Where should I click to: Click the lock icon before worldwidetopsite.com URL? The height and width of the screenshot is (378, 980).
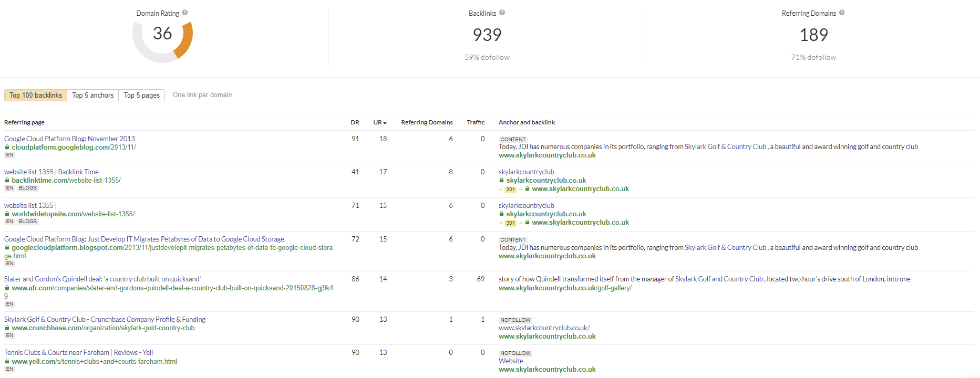click(x=7, y=214)
